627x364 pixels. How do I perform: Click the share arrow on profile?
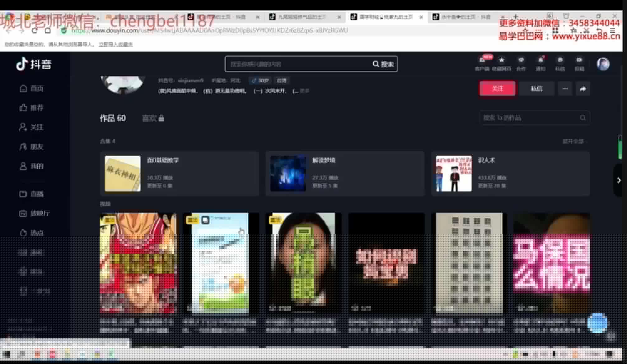point(583,89)
